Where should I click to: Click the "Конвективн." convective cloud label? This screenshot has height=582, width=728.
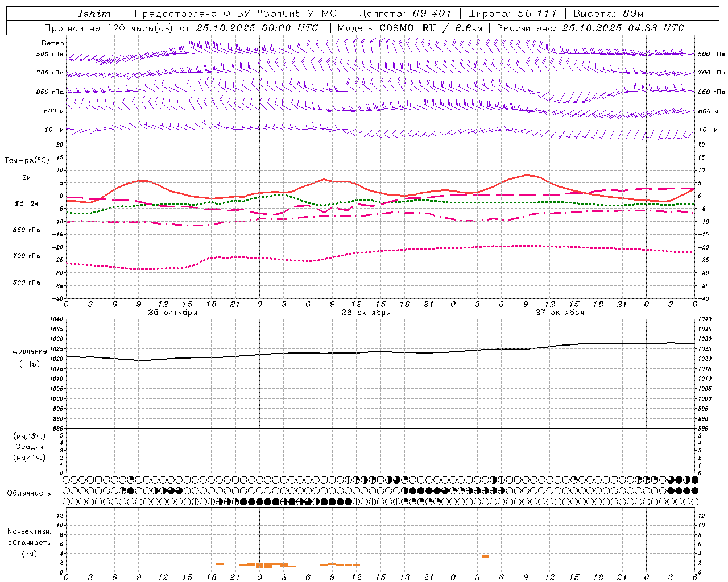click(x=30, y=531)
